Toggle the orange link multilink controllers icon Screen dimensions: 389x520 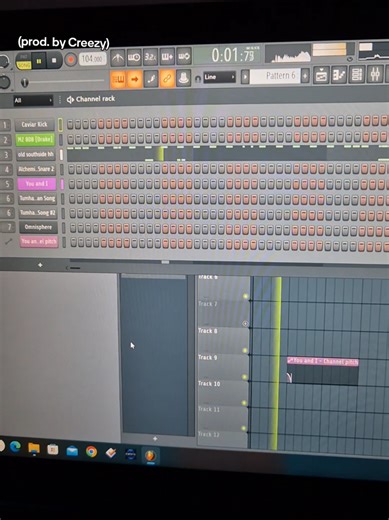point(167,79)
